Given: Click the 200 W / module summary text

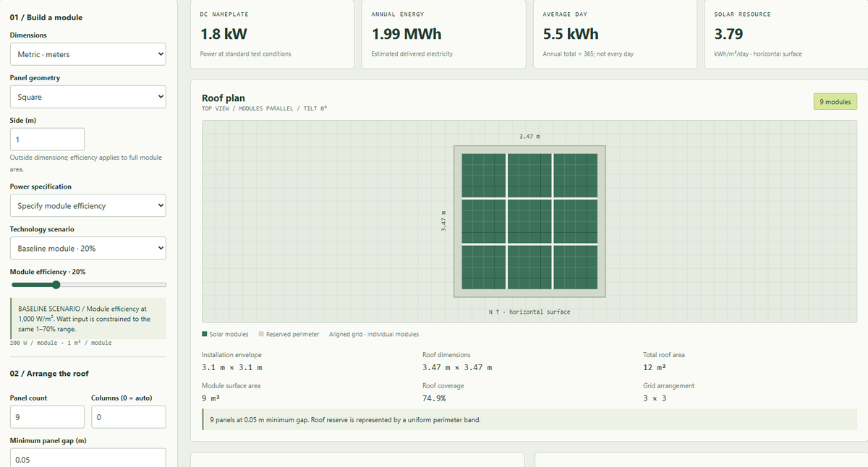Looking at the screenshot, I should [x=61, y=343].
